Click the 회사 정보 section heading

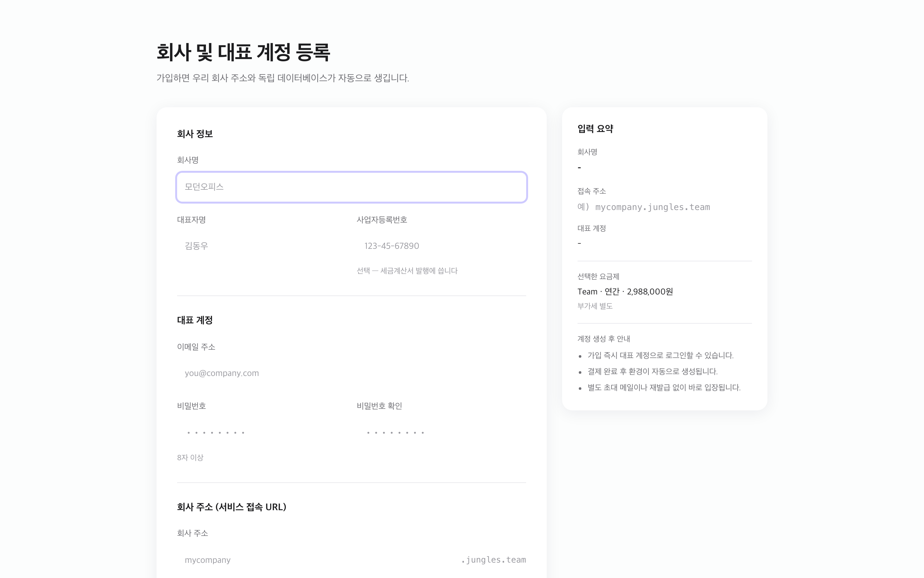click(195, 134)
